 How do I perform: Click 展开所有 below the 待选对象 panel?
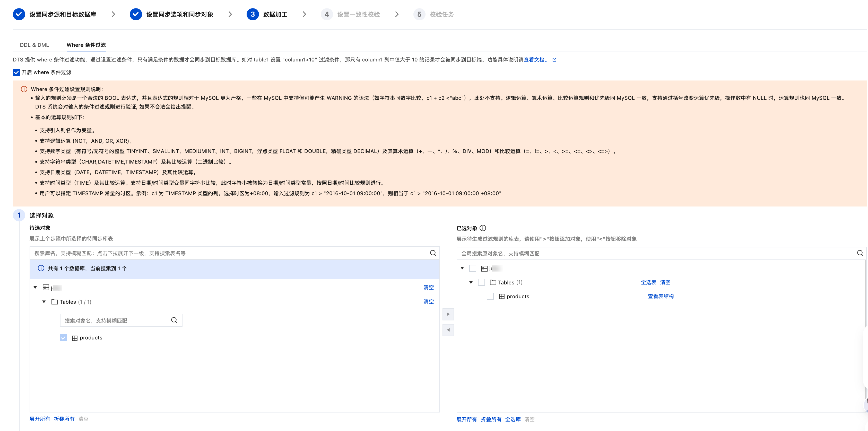point(40,419)
